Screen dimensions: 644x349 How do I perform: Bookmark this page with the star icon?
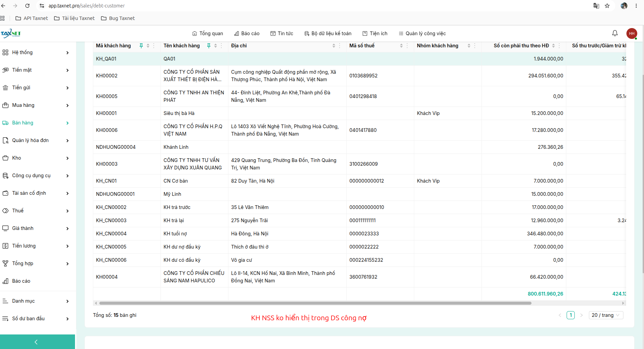tap(607, 6)
